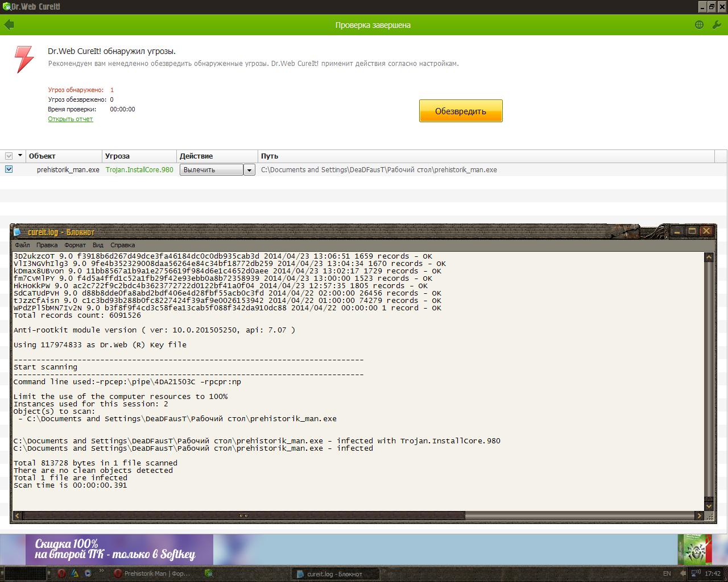Open the blue-yellow triangle quick launch icon

coord(75,573)
